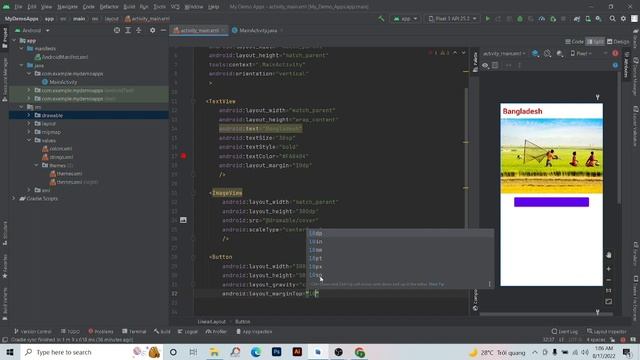Open the Problems tool window
This screenshot has width=640, height=360.
click(101, 331)
